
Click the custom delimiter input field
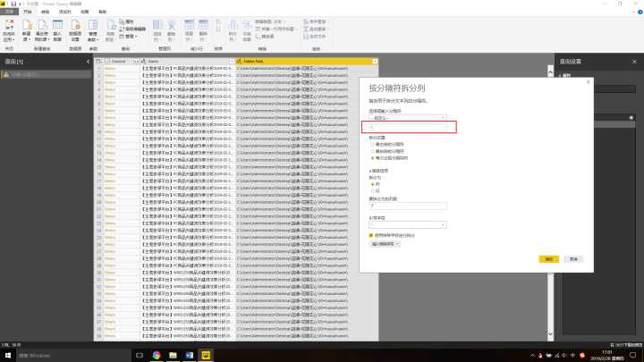click(407, 127)
